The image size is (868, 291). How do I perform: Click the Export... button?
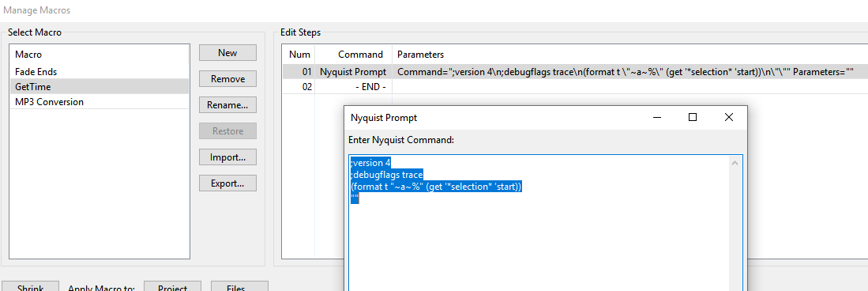pos(227,183)
